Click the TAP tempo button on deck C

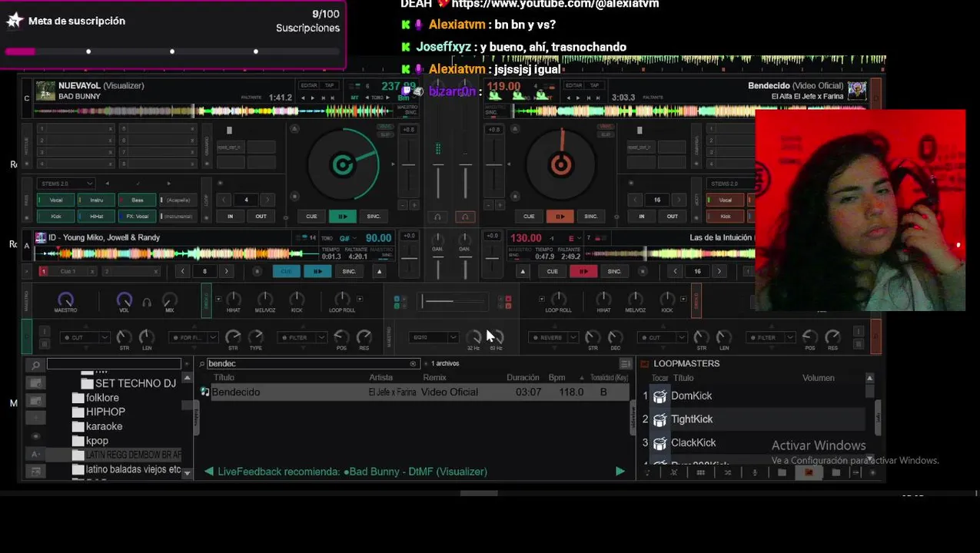coord(330,85)
